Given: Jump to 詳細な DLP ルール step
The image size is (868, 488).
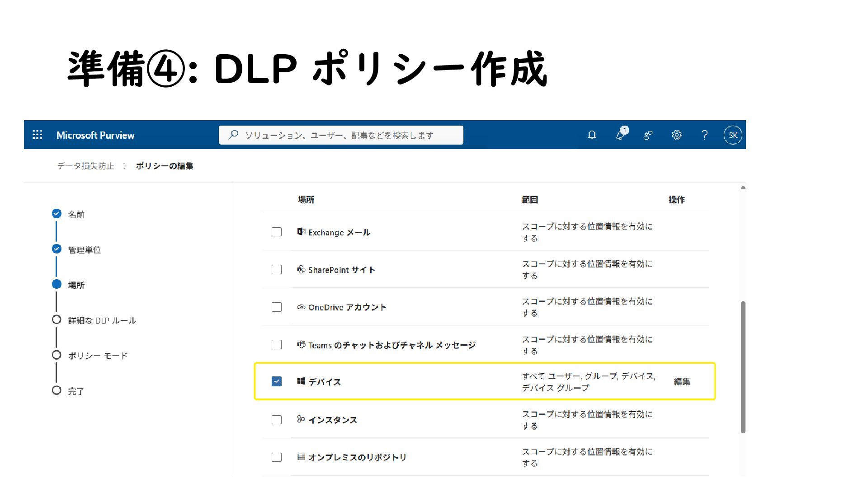Looking at the screenshot, I should tap(102, 320).
